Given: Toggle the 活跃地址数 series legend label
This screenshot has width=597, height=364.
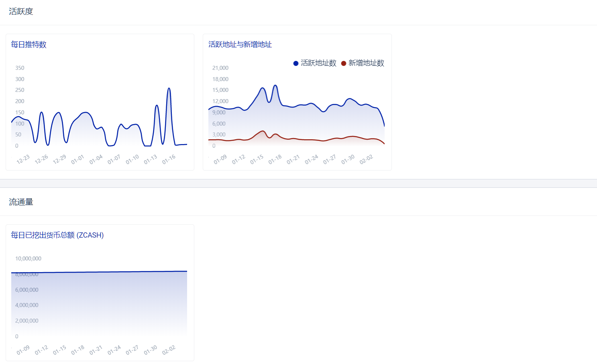Looking at the screenshot, I should tap(318, 63).
